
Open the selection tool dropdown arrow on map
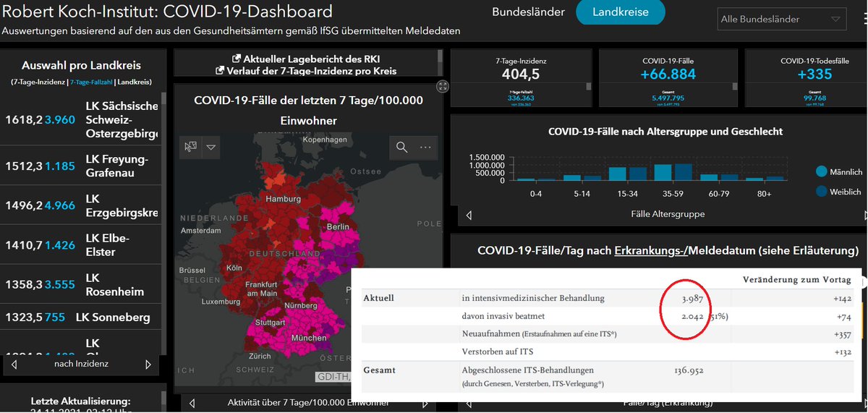click(210, 148)
